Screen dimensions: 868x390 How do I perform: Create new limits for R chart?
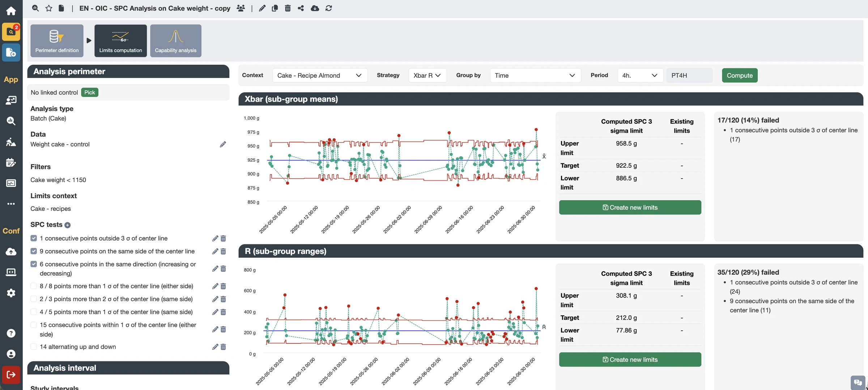pyautogui.click(x=630, y=360)
